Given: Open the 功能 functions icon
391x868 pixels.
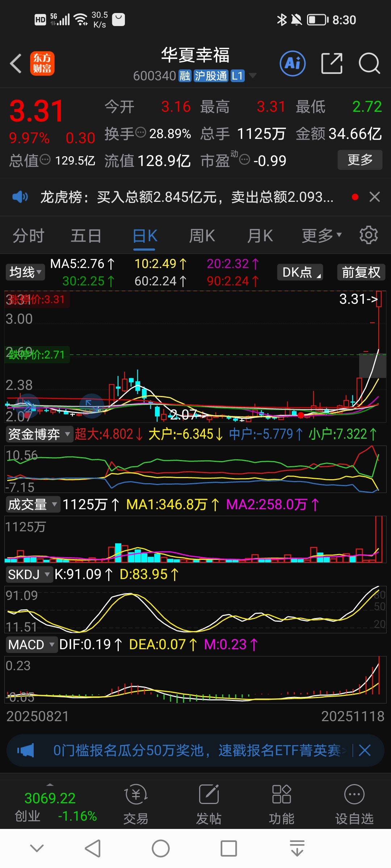Looking at the screenshot, I should point(282,794).
